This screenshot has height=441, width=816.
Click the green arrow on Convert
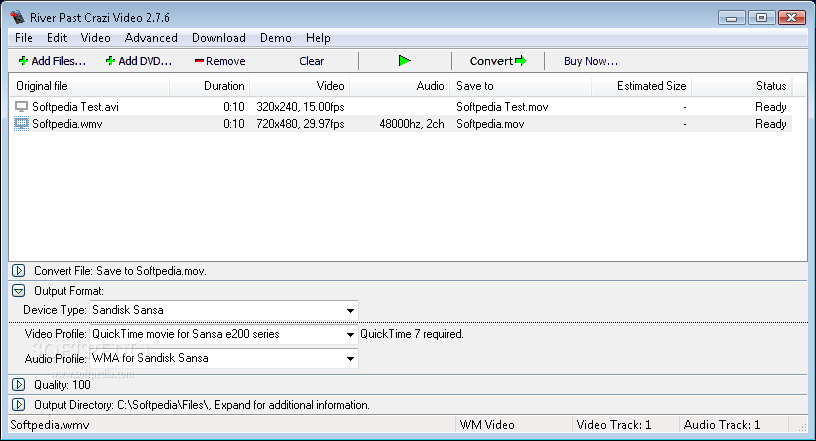520,61
